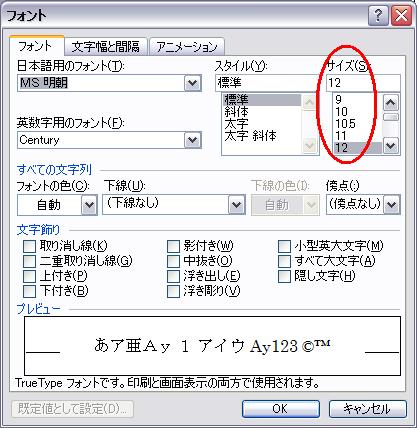Select 太字 斜体 in the style list
Viewport: 417px width, 428px height.
[x=262, y=136]
